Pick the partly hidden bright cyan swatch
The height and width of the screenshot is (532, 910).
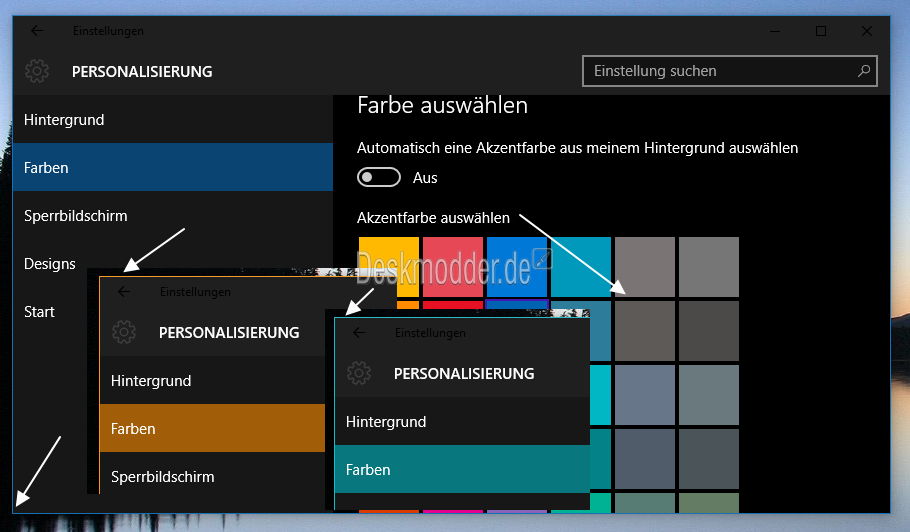click(601, 395)
